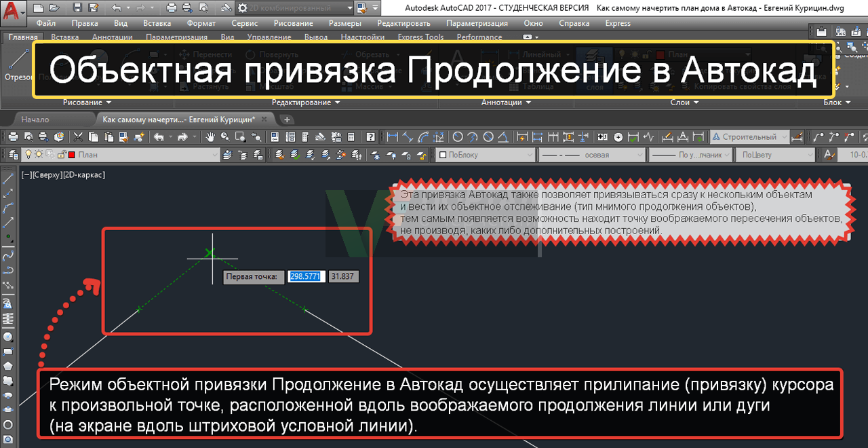This screenshot has width=868, height=448.
Task: Click the New drawing icon in quick access
Action: click(38, 8)
